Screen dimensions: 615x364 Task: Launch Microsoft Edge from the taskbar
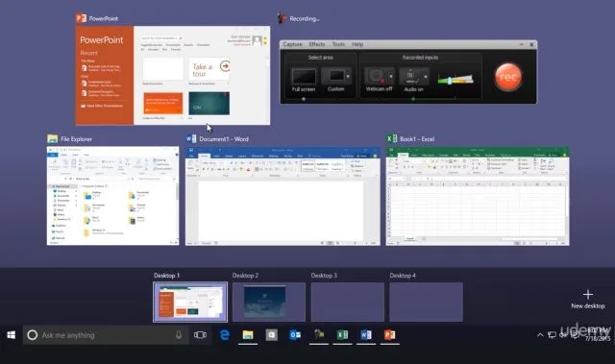224,335
